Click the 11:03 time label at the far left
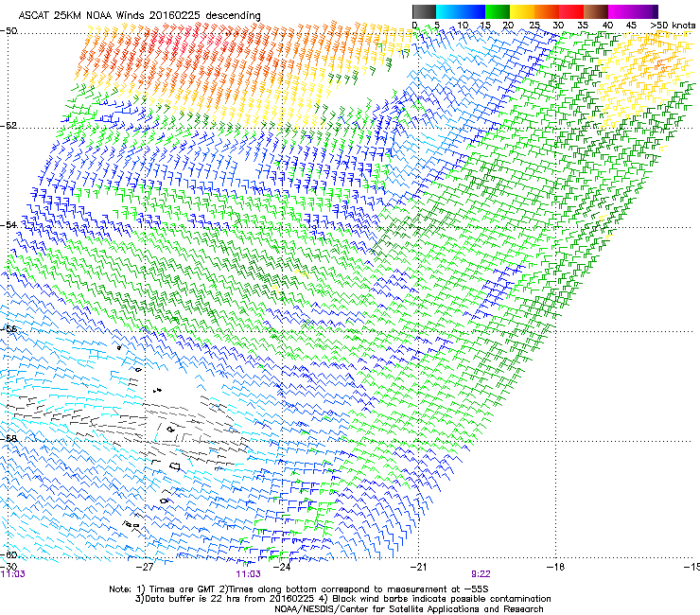Screen dimensions: 700x615 click(13, 574)
